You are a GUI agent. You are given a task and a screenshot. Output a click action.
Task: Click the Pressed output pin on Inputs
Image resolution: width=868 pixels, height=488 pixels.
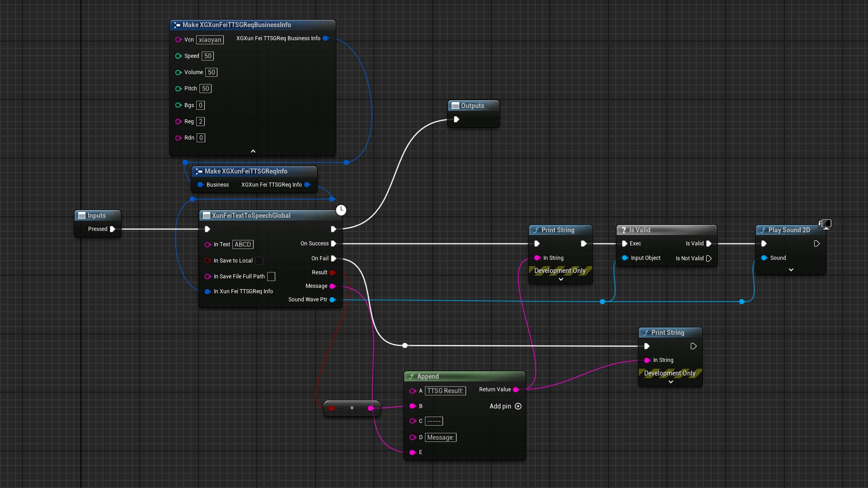[113, 229]
